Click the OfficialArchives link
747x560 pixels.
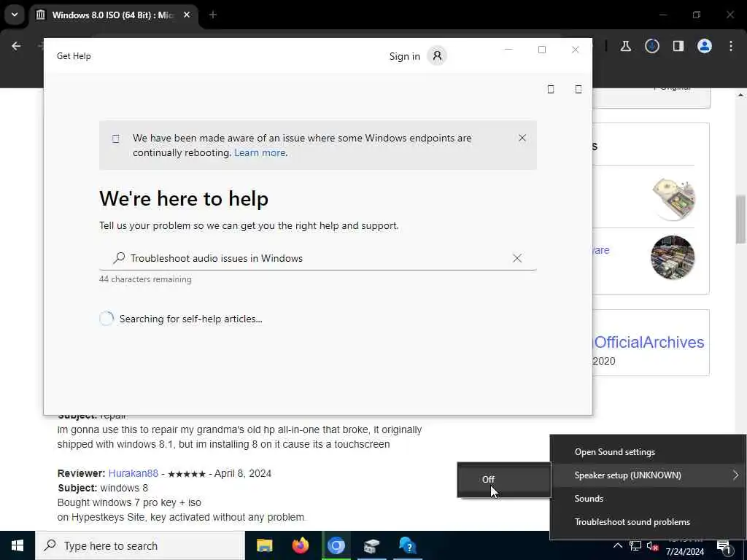tap(649, 342)
